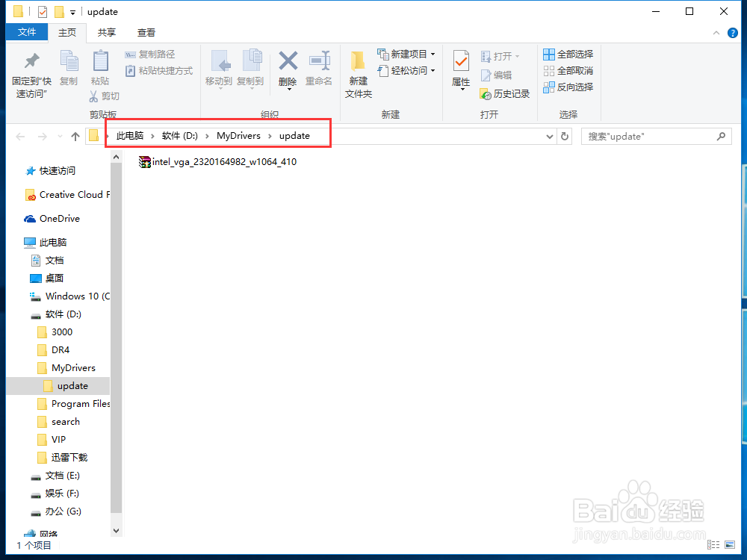Create a New folder
This screenshot has height=560, width=747.
[x=359, y=74]
